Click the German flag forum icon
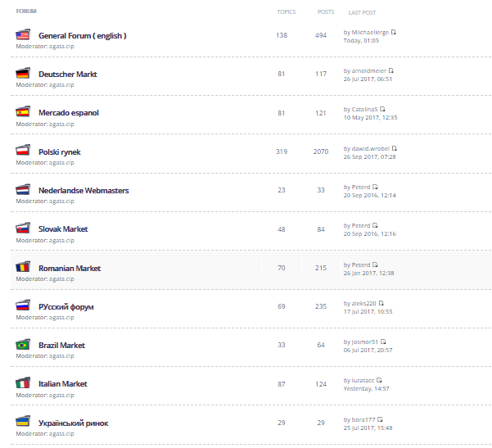Screen dimensions: 492x448 pyautogui.click(x=23, y=73)
